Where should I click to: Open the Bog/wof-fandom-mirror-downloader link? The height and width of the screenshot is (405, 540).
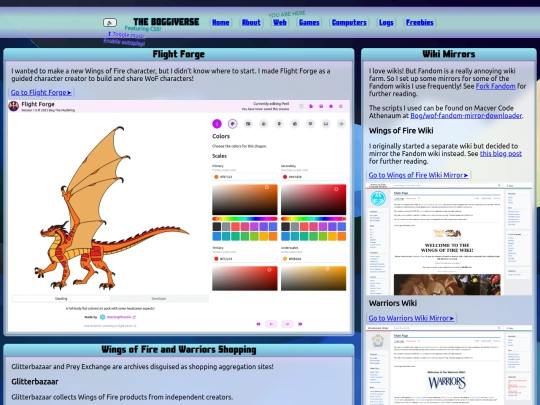click(466, 116)
